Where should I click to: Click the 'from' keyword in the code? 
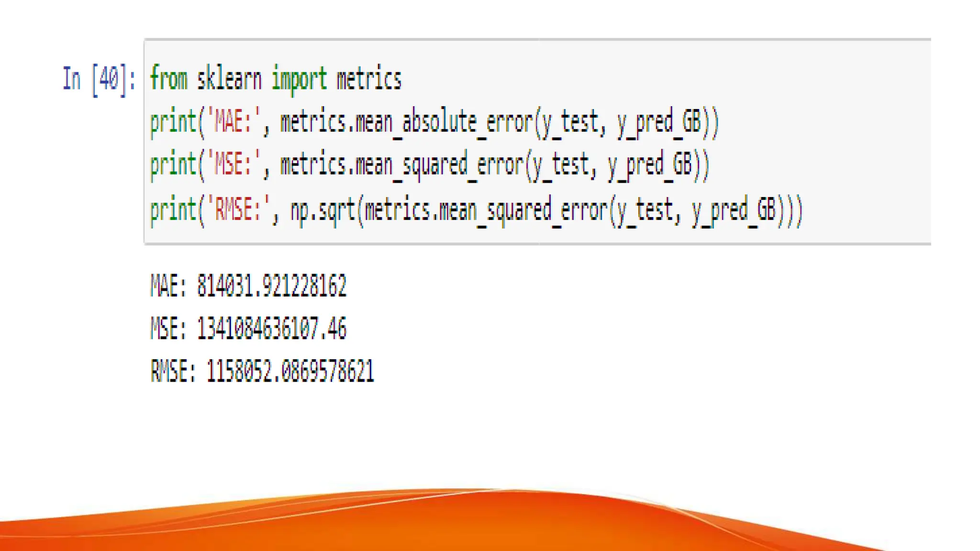(x=168, y=79)
